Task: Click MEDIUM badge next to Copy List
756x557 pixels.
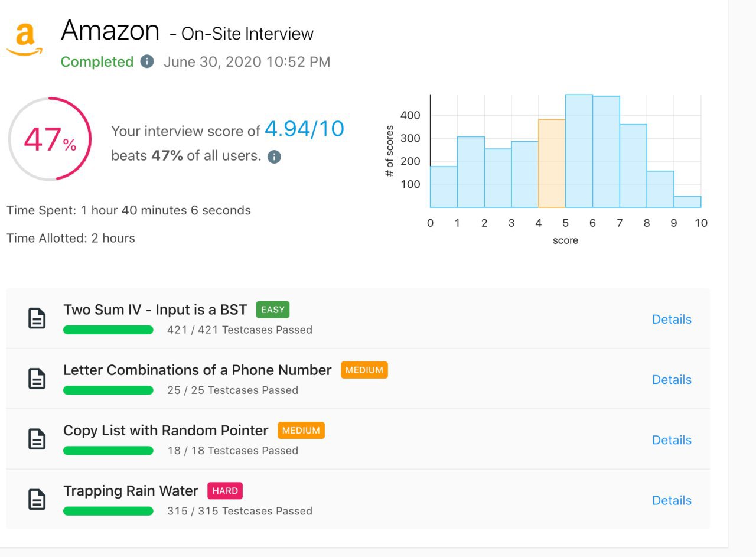Action: pyautogui.click(x=301, y=431)
